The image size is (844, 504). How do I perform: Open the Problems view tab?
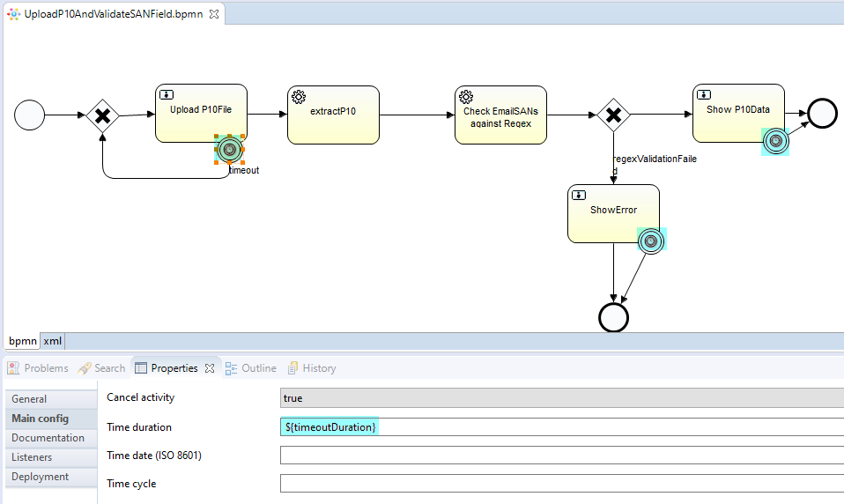[38, 368]
